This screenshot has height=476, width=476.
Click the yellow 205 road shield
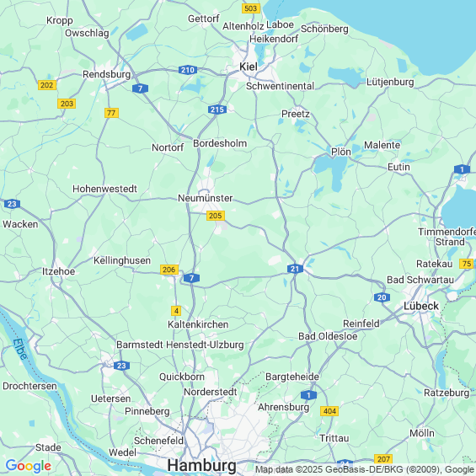[216, 216]
